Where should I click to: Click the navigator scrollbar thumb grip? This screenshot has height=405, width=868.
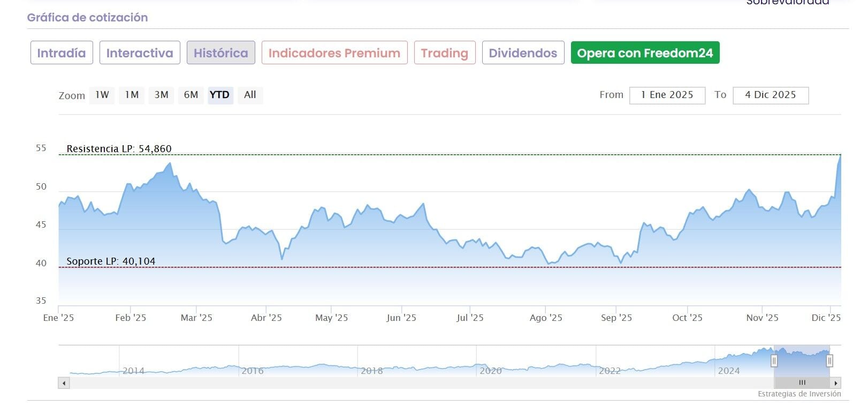coord(802,383)
